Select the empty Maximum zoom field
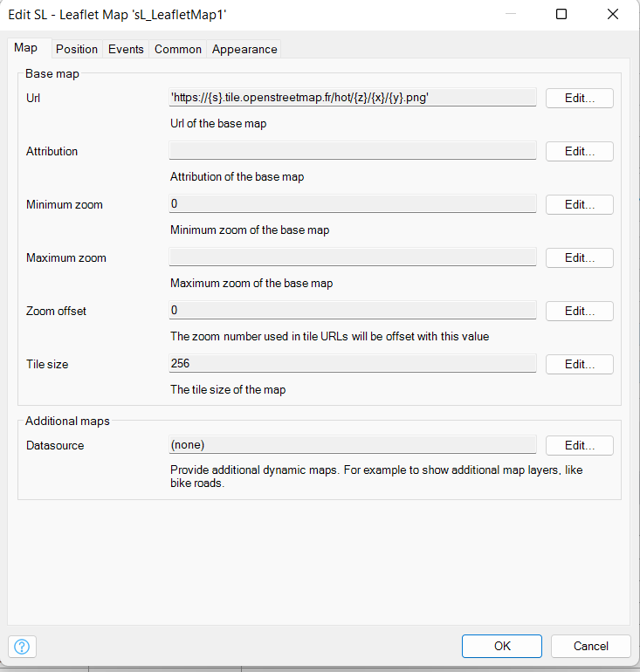Image resolution: width=640 pixels, height=672 pixels. (353, 257)
